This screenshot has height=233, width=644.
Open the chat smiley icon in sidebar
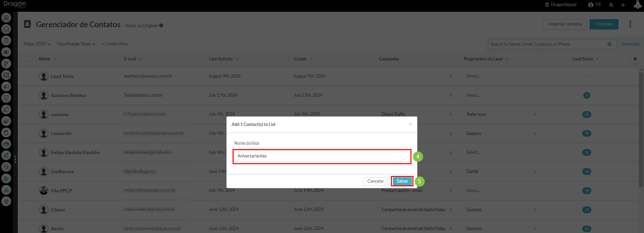pyautogui.click(x=6, y=98)
